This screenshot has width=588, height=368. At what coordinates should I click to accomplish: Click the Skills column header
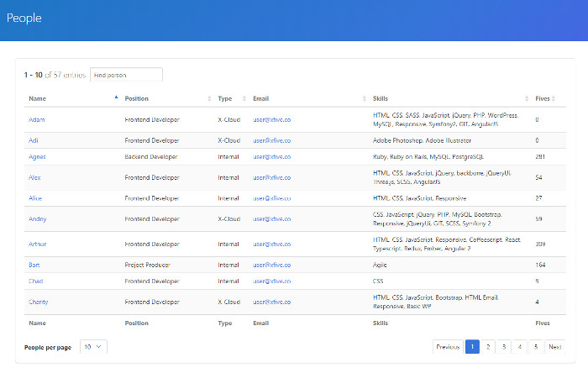pos(381,98)
